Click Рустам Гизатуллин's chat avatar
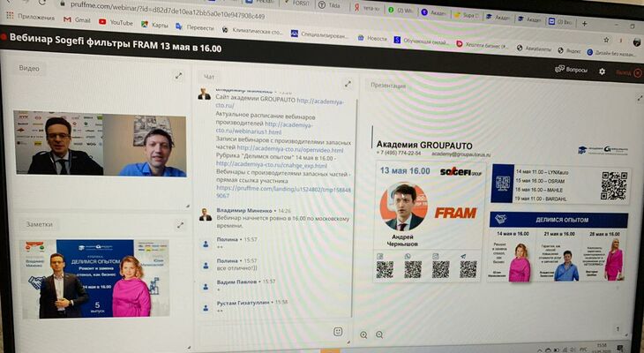Screen dimensions: 644x353 (x=206, y=307)
